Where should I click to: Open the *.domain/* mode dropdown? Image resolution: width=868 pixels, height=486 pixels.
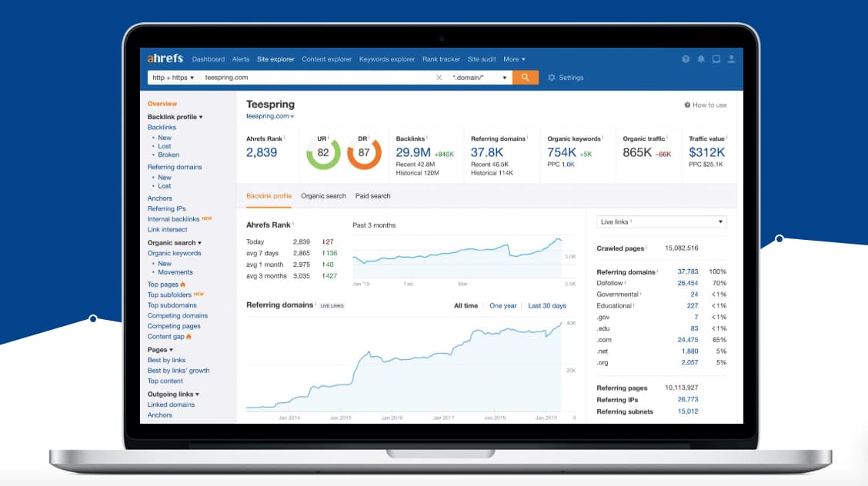coord(479,78)
